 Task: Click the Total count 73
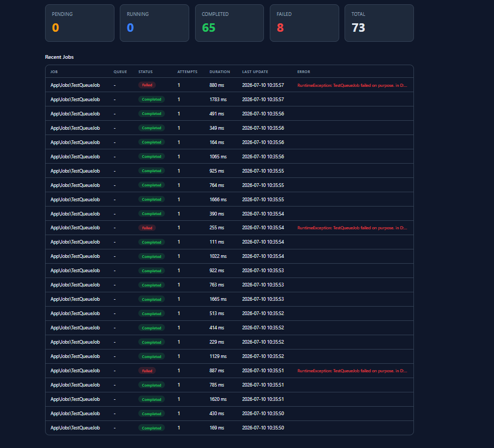358,28
